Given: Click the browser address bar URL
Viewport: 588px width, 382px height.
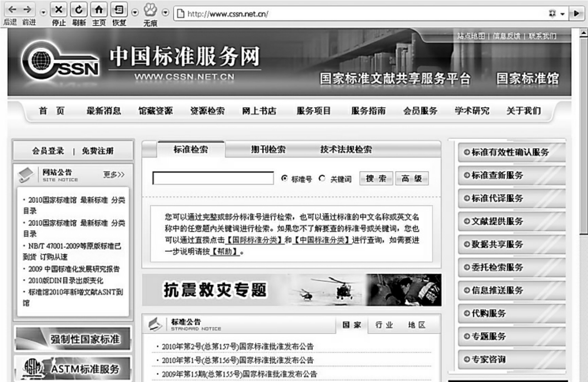Looking at the screenshot, I should pos(228,14).
